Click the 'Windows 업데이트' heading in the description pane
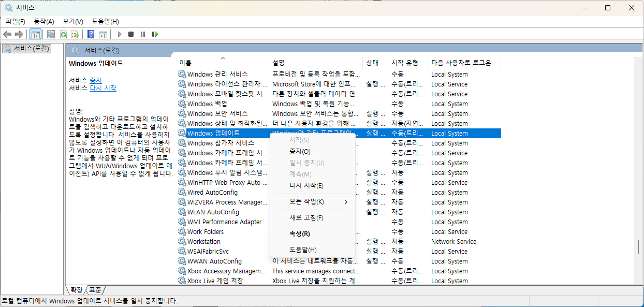This screenshot has height=307, width=644. click(96, 63)
